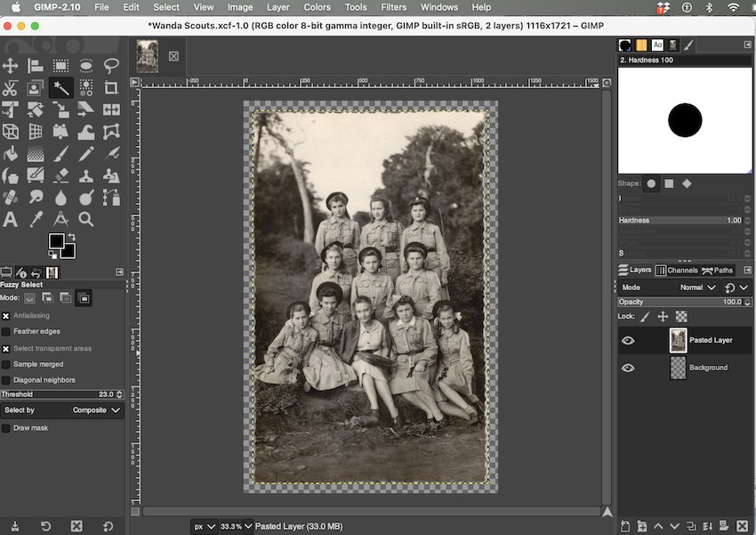Open the layer Mode Normal dropdown

click(x=697, y=288)
